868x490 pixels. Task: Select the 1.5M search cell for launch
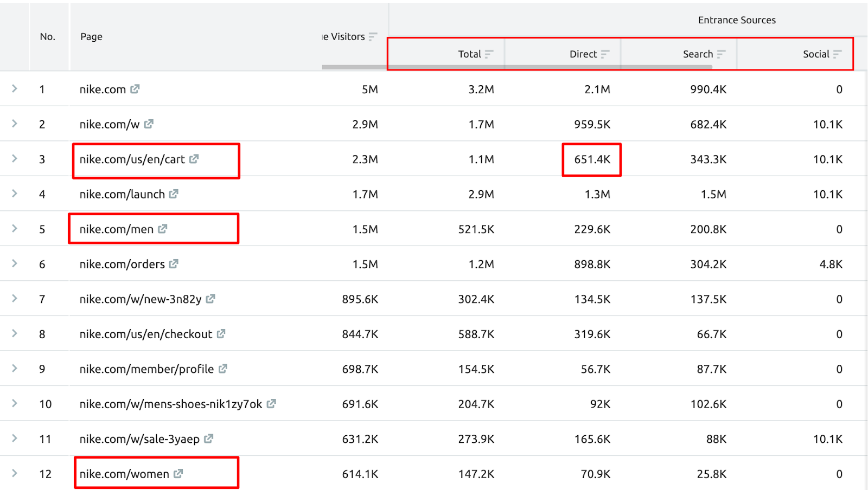coord(713,195)
